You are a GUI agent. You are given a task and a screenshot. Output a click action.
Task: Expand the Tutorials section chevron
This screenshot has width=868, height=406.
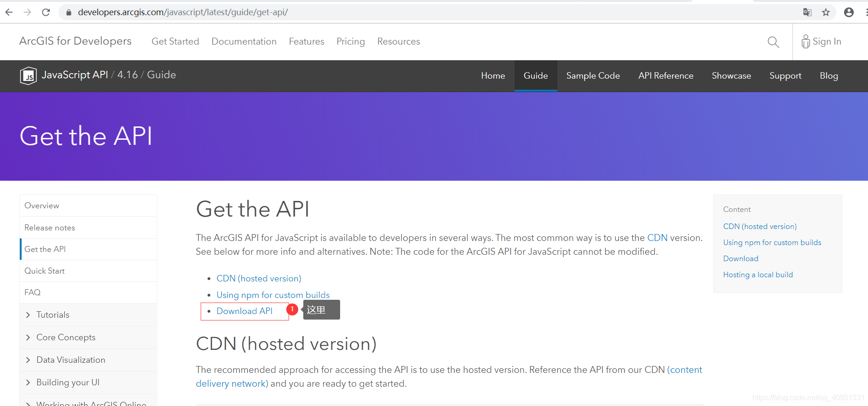point(28,315)
